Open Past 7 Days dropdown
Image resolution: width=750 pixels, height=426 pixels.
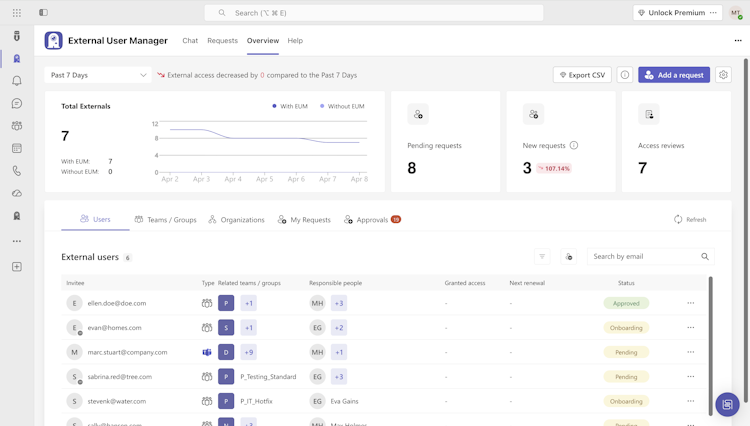point(98,75)
